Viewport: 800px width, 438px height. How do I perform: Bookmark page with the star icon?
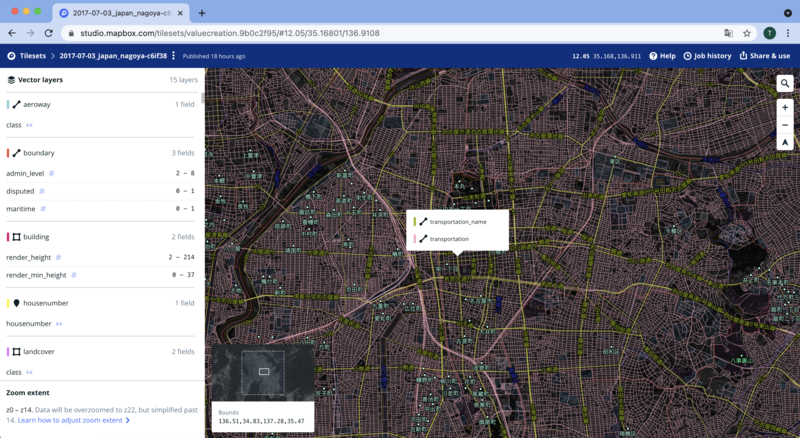point(747,33)
